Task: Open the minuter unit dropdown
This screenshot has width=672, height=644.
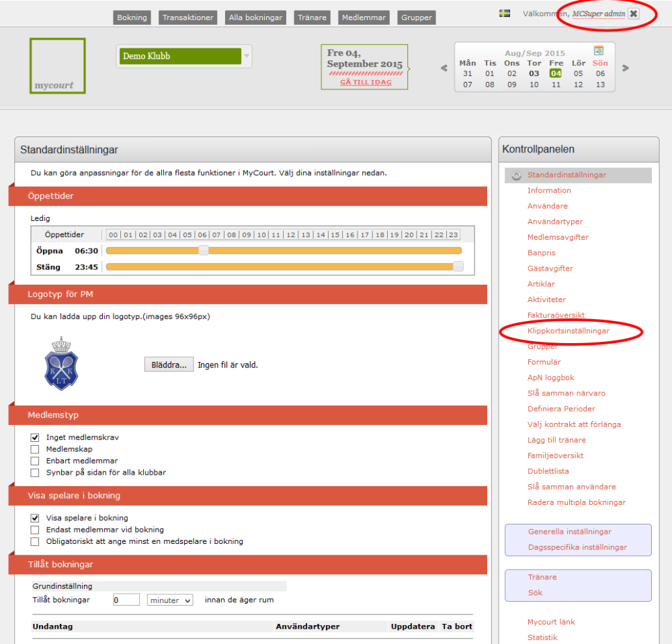Action: (170, 600)
